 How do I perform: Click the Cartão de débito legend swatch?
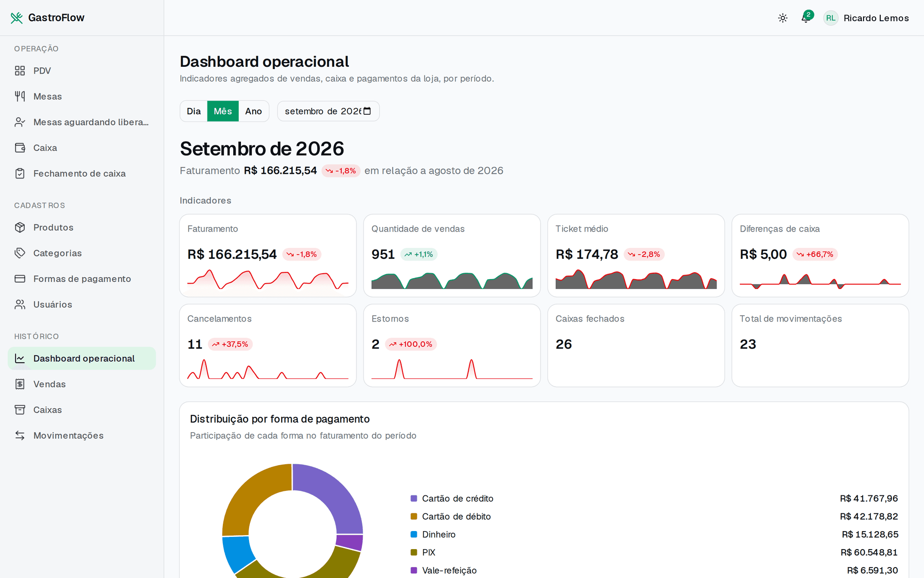pos(414,517)
